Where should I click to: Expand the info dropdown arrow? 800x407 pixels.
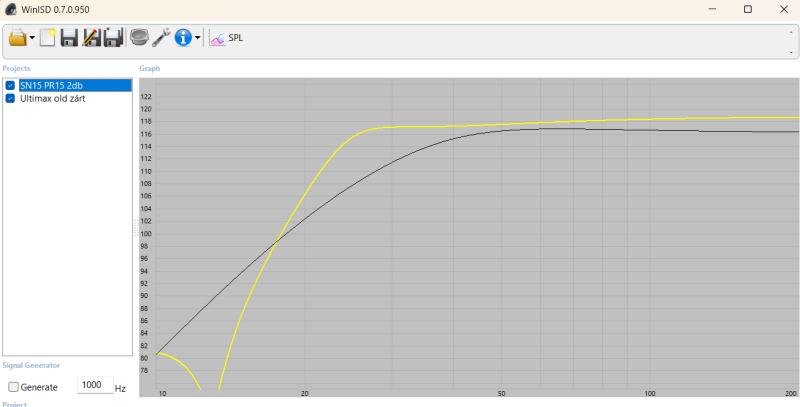pos(197,38)
